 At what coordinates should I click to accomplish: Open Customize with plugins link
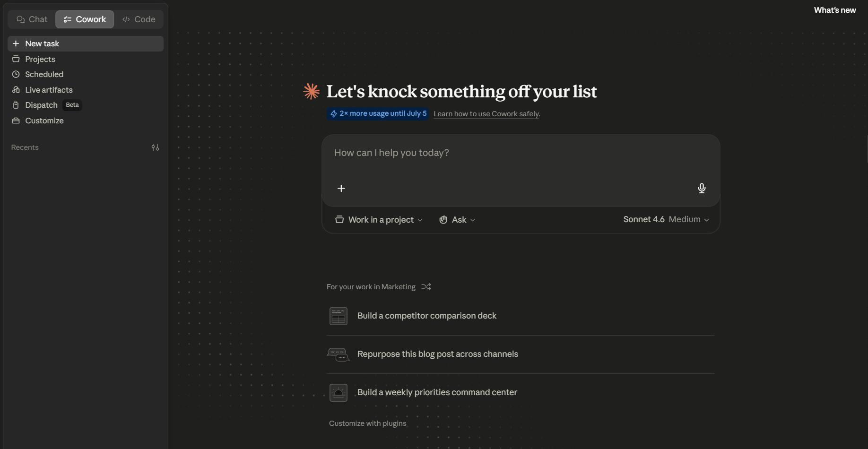pyautogui.click(x=367, y=423)
